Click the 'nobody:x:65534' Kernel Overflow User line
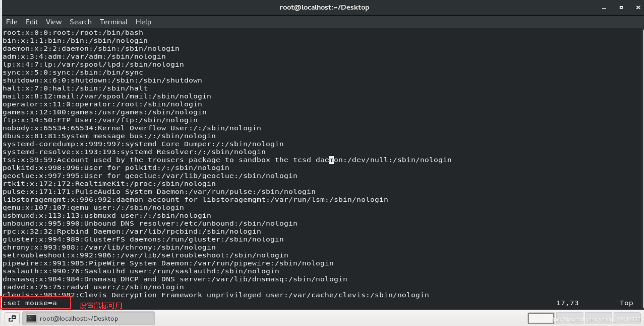The image size is (644, 326). coord(132,128)
